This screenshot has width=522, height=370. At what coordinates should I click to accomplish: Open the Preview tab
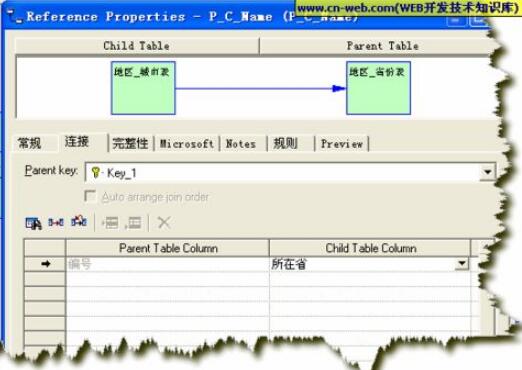pyautogui.click(x=342, y=144)
